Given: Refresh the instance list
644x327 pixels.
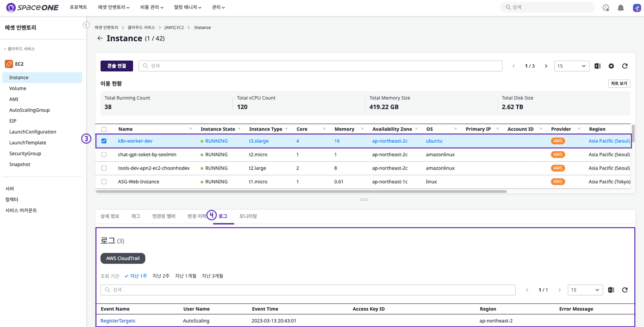Looking at the screenshot, I should point(625,66).
